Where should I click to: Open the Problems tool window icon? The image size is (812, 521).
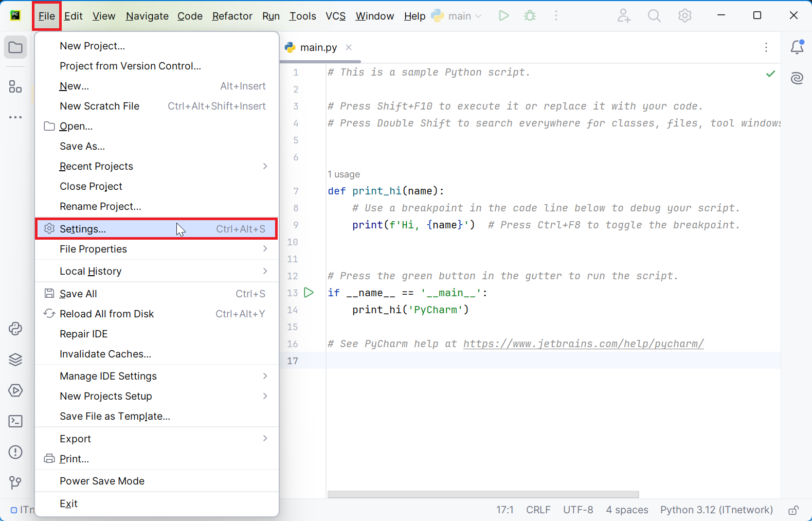click(x=15, y=452)
